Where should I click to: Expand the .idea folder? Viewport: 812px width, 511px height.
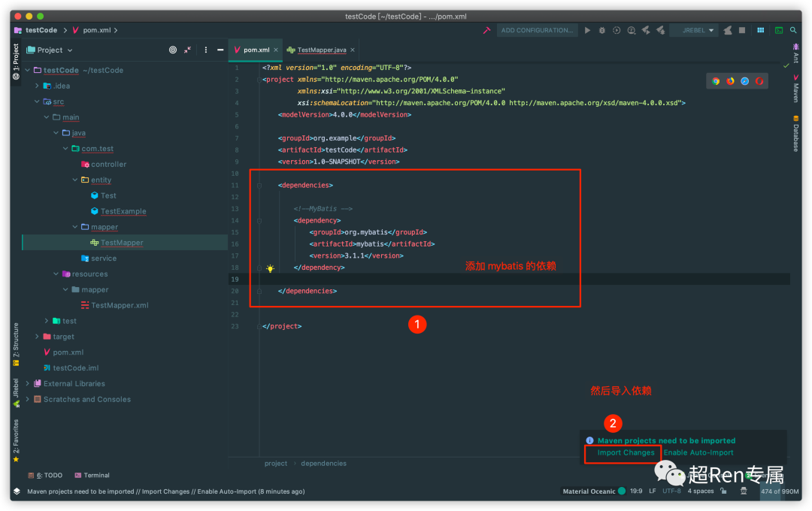click(37, 86)
